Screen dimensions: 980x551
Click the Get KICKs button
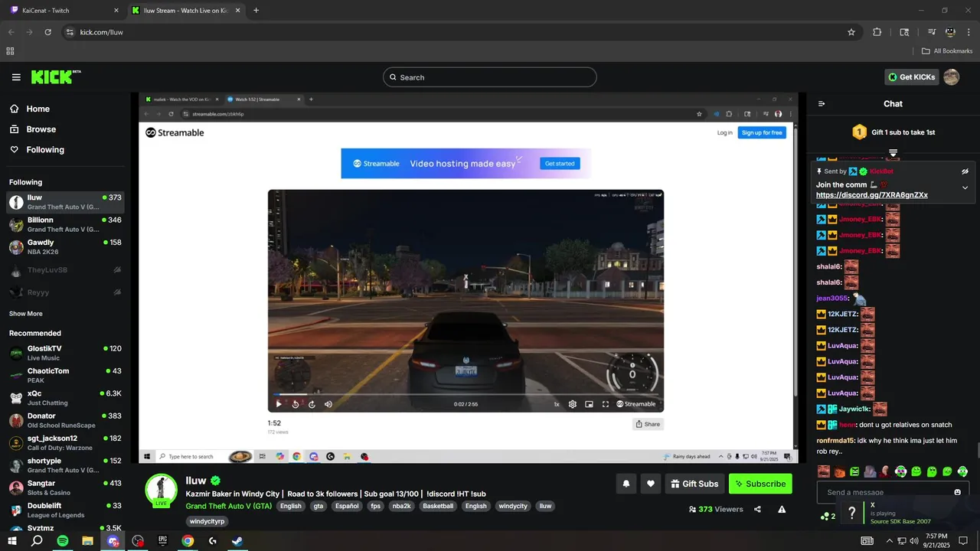click(911, 77)
